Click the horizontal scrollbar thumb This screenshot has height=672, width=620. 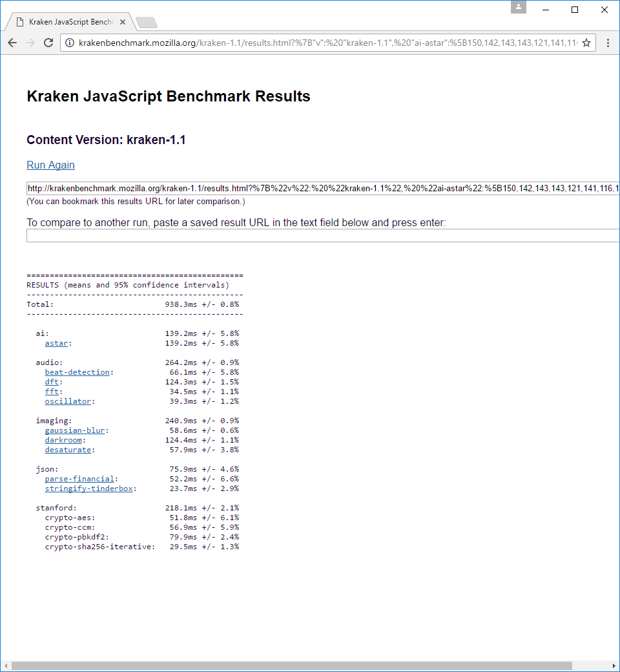[291, 666]
